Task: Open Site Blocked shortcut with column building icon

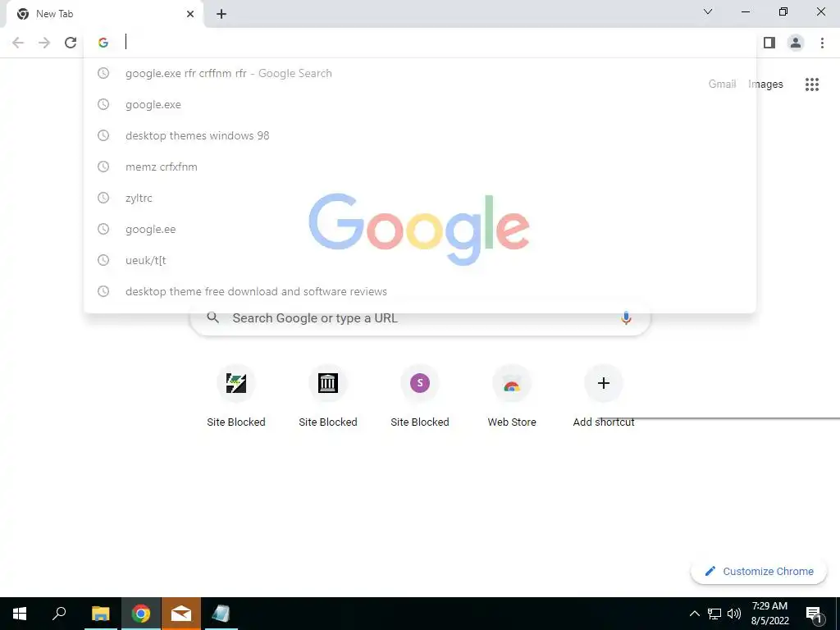Action: (328, 383)
